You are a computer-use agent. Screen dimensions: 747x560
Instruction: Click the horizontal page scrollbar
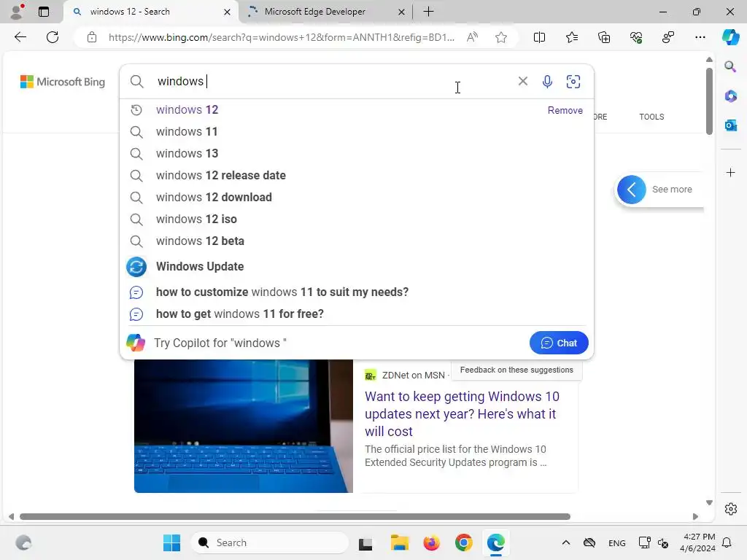tap(295, 517)
